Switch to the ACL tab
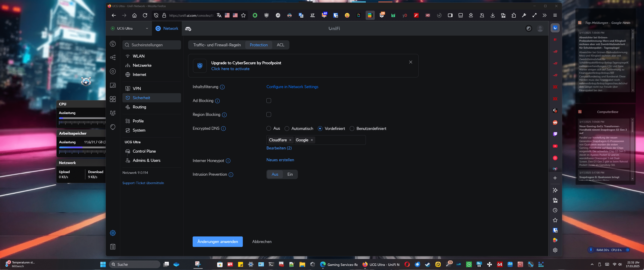Image resolution: width=644 pixels, height=270 pixels. point(280,45)
